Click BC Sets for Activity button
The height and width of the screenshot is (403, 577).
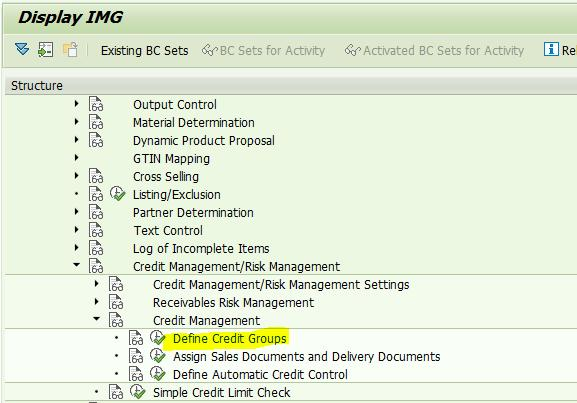263,50
